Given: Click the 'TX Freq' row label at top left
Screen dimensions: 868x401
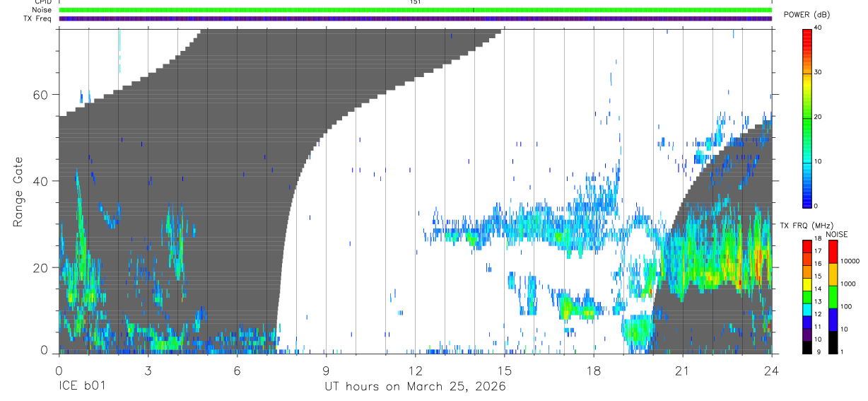Looking at the screenshot, I should 38,18.
